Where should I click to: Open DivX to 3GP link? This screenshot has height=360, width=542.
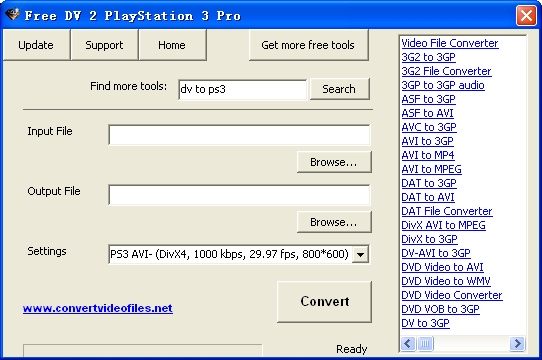click(429, 239)
